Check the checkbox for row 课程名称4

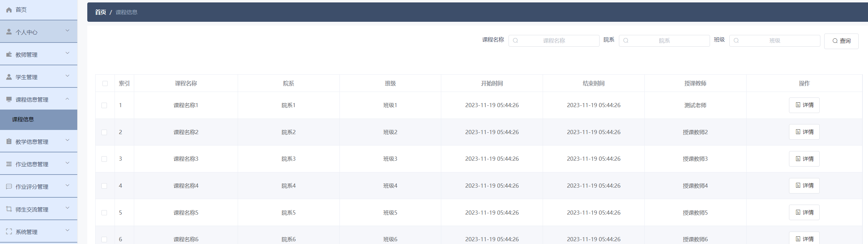tap(104, 186)
